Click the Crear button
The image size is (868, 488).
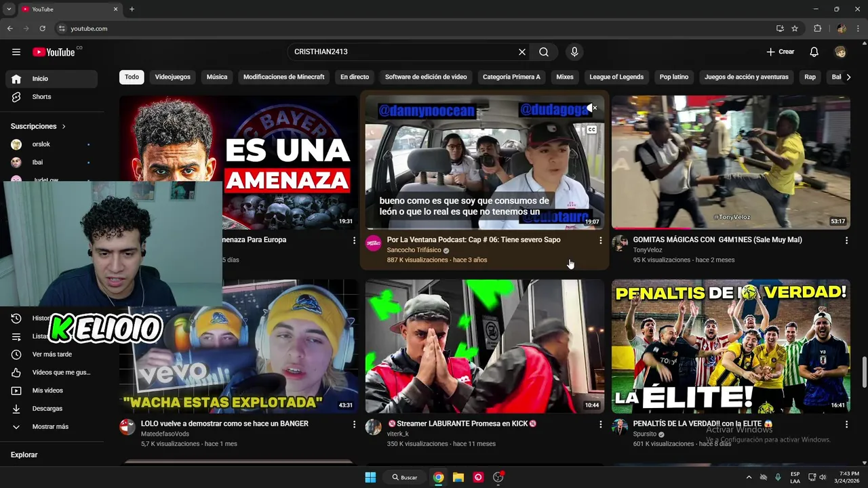tap(780, 52)
